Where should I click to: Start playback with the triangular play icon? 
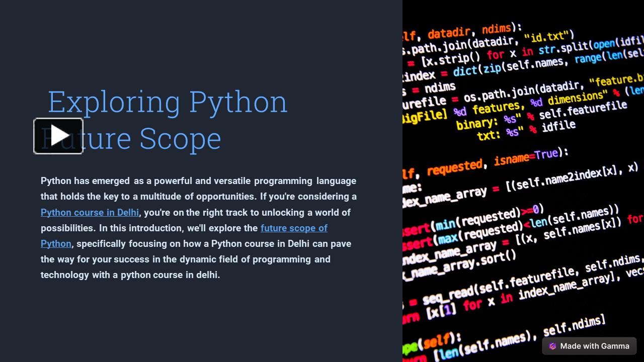[x=58, y=135]
